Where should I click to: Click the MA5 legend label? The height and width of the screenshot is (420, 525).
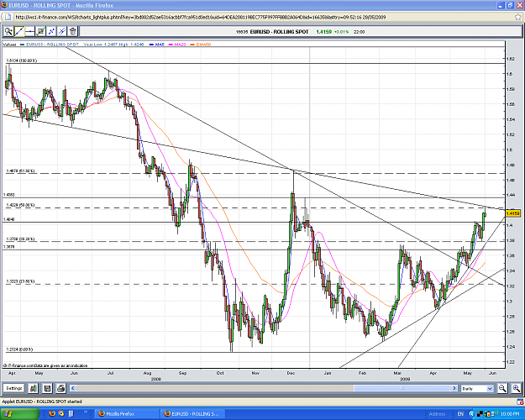[x=160, y=45]
